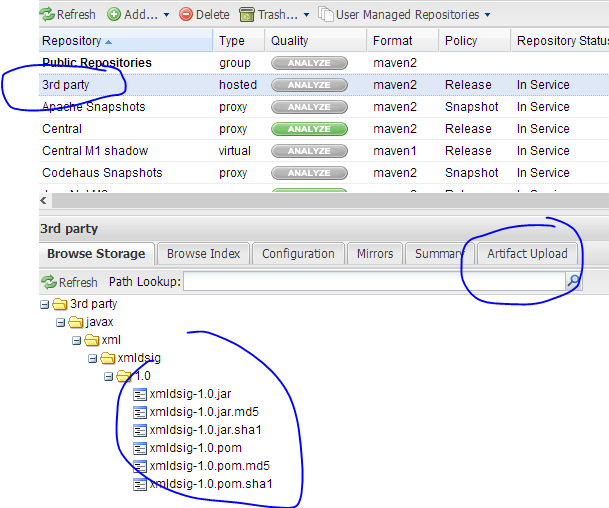Select the Apache Snapshots repository row
609x508 pixels.
[324, 107]
